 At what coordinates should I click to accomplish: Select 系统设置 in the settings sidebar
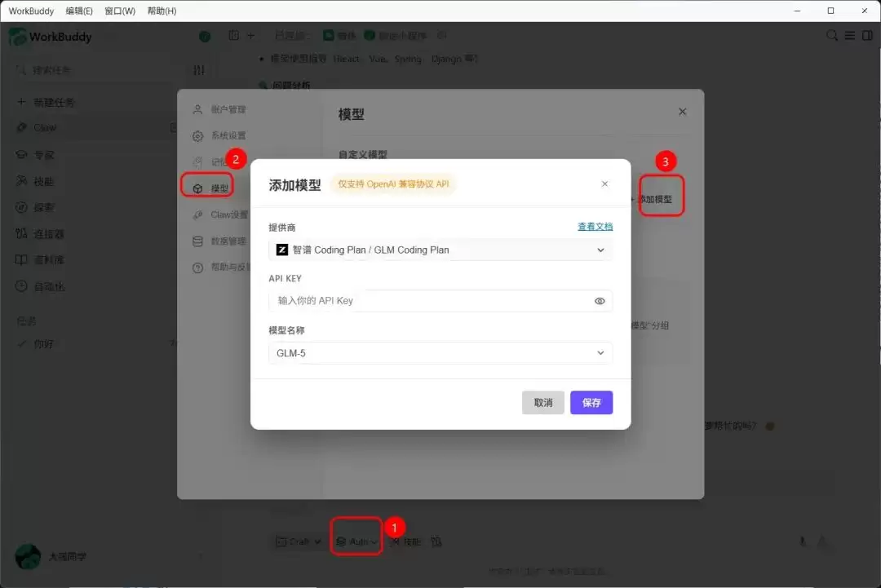(219, 135)
